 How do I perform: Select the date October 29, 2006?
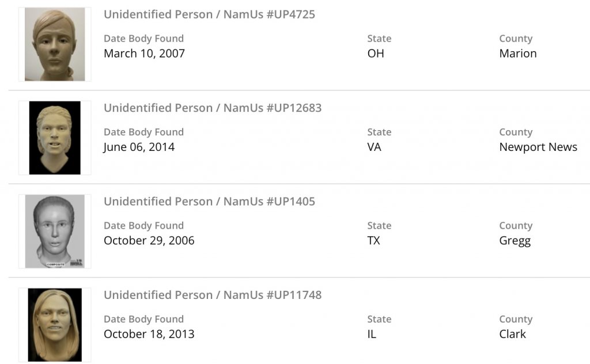(x=149, y=241)
